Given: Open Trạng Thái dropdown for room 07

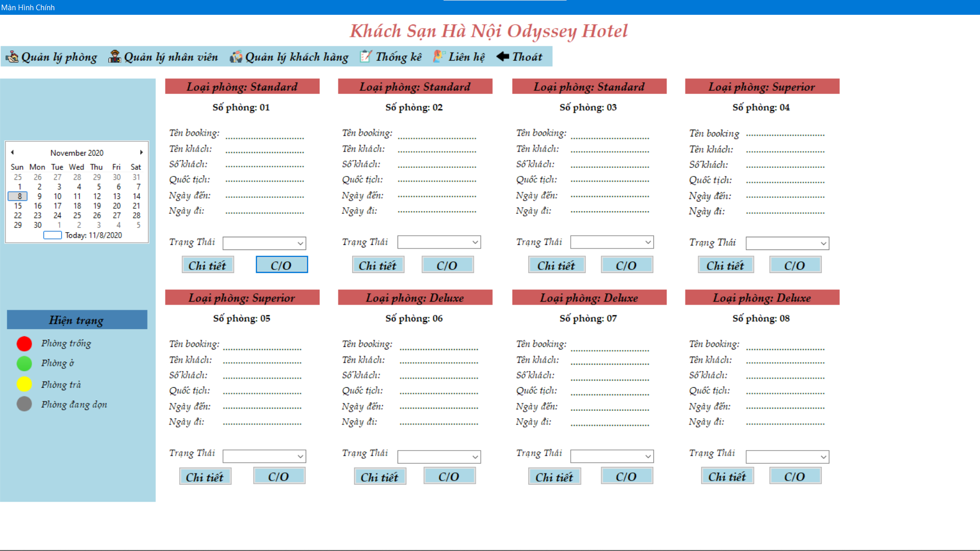Looking at the screenshot, I should pyautogui.click(x=612, y=456).
